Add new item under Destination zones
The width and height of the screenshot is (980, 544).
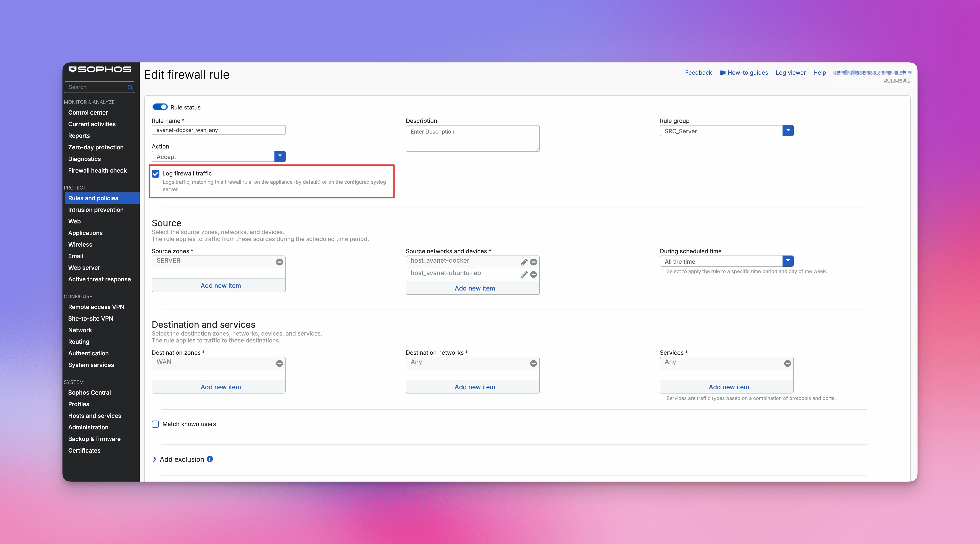point(221,387)
